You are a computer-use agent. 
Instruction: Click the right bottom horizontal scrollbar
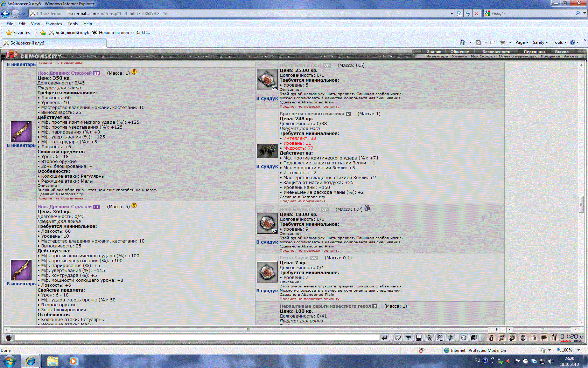(542, 329)
